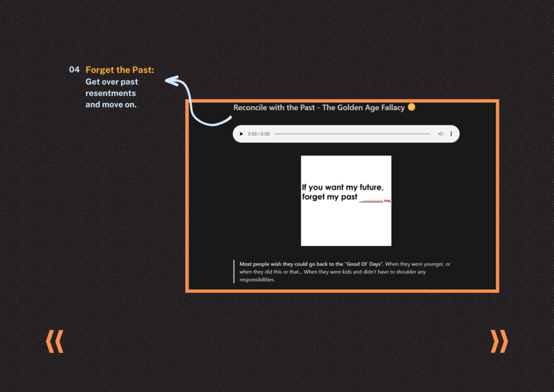Screen dimensions: 554x392
Task: Click 'Reconcile with the Past' title
Action: tap(319, 108)
